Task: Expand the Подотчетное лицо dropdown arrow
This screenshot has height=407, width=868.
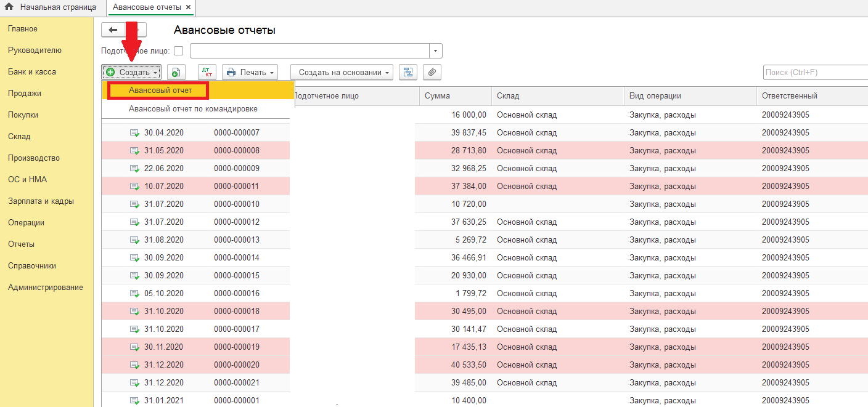Action: pyautogui.click(x=436, y=51)
